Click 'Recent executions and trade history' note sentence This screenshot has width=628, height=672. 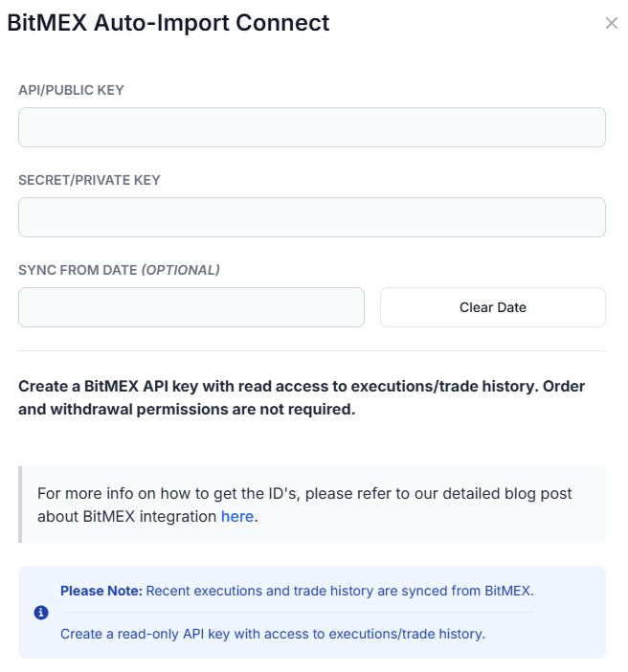[x=340, y=591]
